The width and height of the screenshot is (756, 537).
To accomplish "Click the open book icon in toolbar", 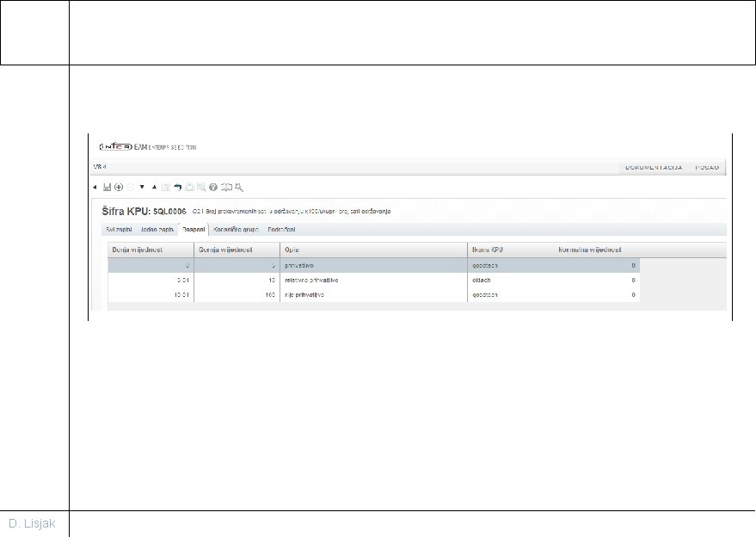I will pyautogui.click(x=226, y=188).
